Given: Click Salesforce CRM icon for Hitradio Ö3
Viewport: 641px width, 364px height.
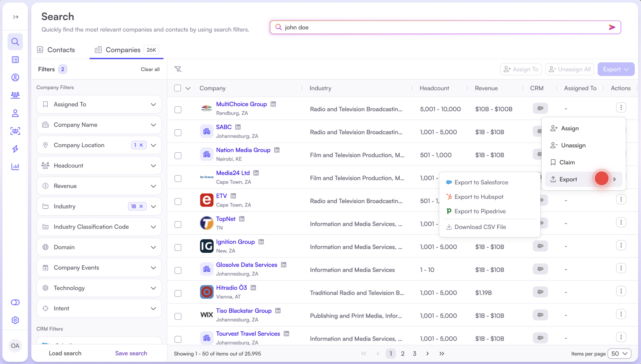Looking at the screenshot, I should point(540,292).
